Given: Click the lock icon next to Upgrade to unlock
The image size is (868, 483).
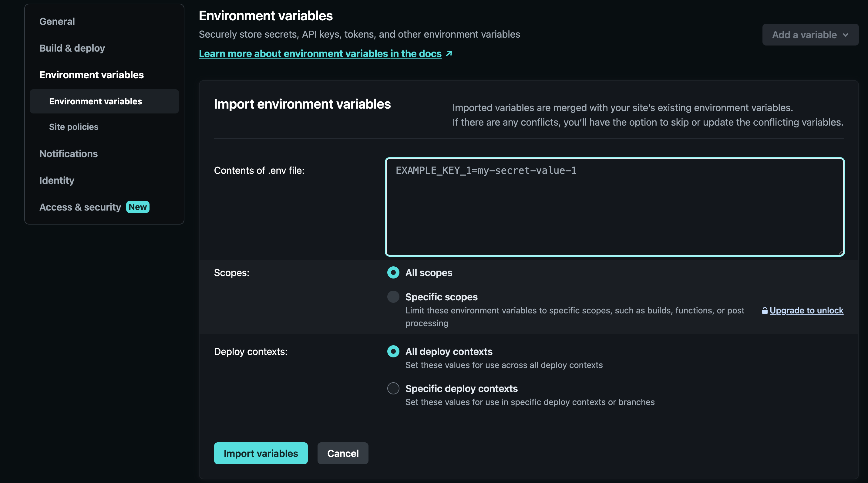Looking at the screenshot, I should (765, 310).
